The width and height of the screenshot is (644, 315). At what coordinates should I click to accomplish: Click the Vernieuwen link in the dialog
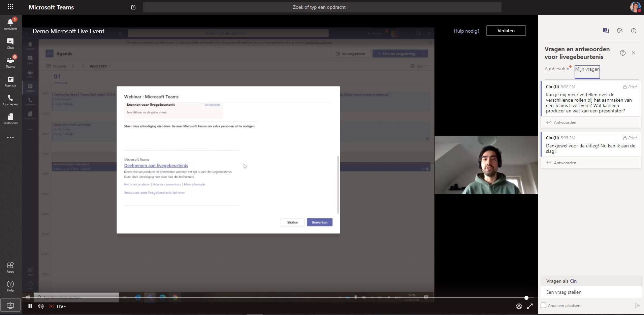point(212,105)
